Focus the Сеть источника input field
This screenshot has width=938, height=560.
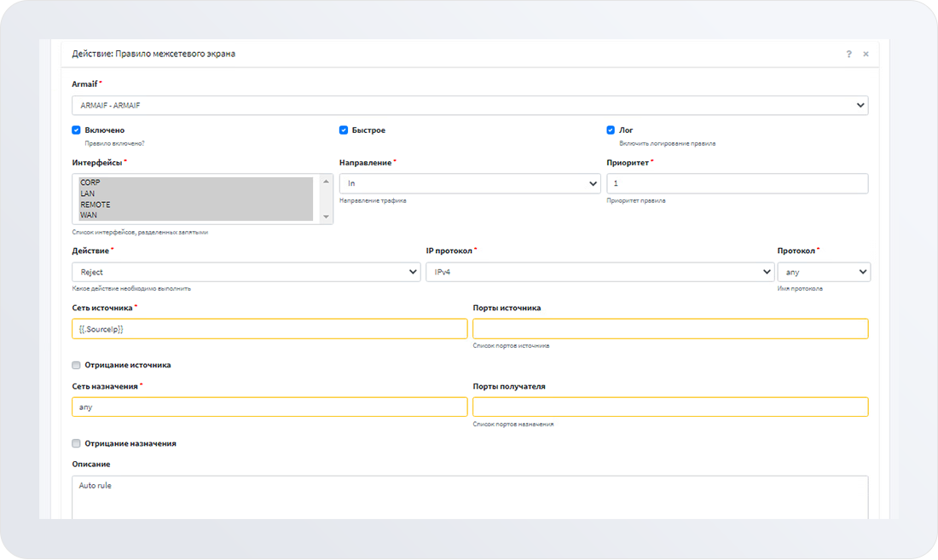coord(269,329)
